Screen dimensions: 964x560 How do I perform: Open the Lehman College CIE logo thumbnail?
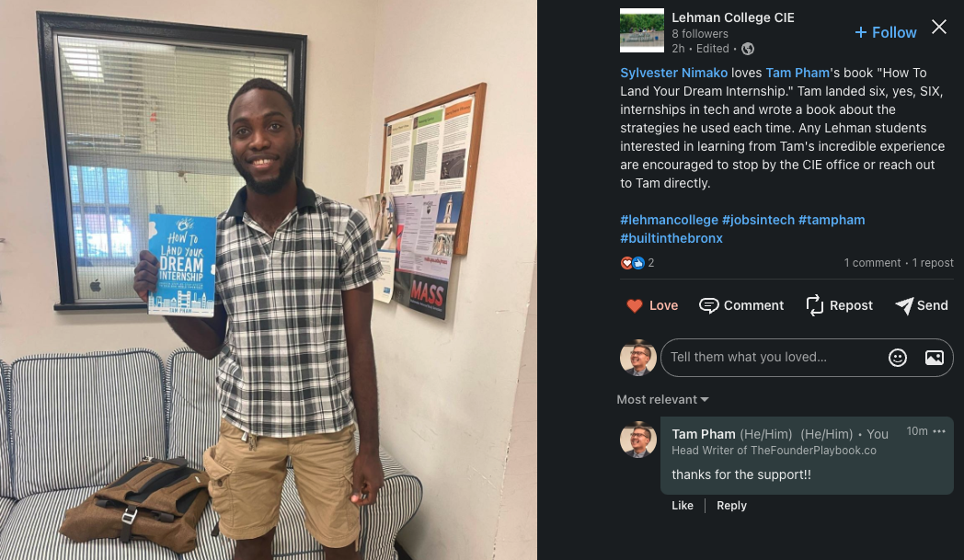point(642,30)
